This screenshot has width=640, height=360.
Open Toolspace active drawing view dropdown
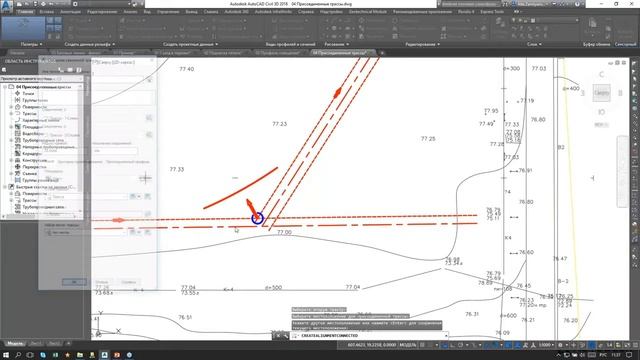coord(41,78)
